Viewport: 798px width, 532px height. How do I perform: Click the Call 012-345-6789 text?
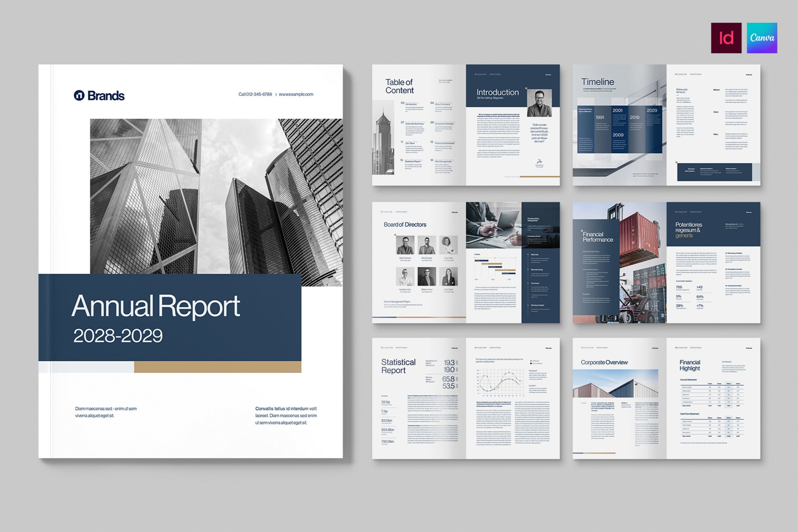(x=255, y=94)
